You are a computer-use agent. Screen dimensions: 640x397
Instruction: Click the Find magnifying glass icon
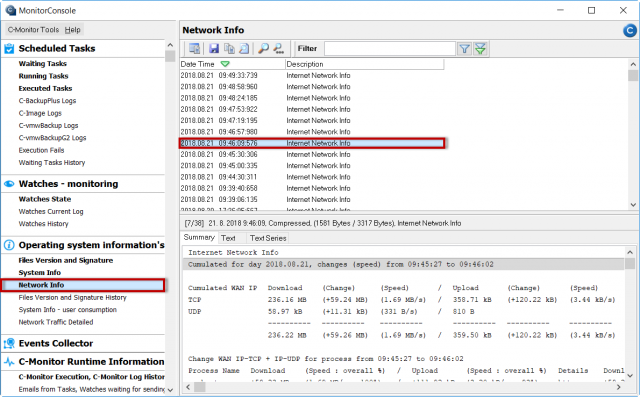click(264, 49)
